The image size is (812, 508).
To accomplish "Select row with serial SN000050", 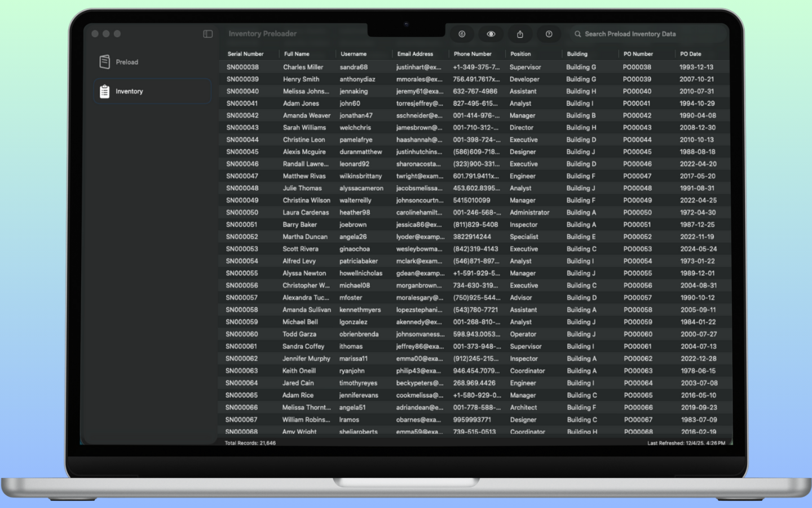I will pyautogui.click(x=242, y=213).
